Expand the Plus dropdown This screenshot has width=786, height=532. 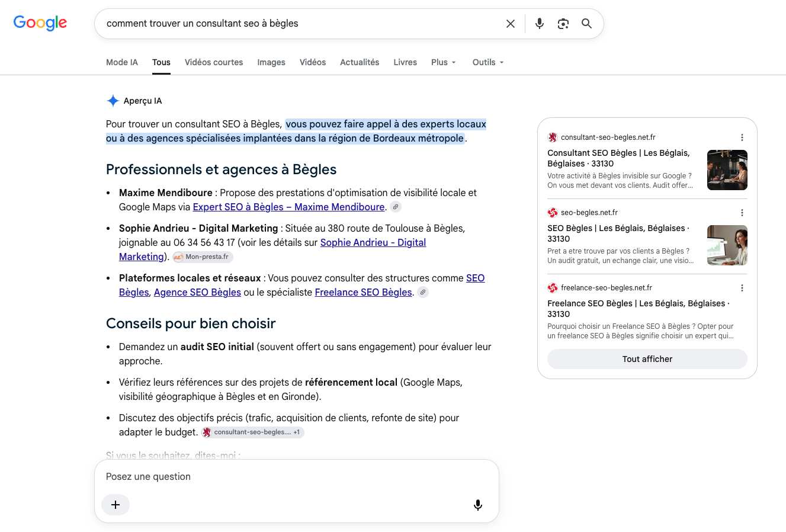[444, 62]
